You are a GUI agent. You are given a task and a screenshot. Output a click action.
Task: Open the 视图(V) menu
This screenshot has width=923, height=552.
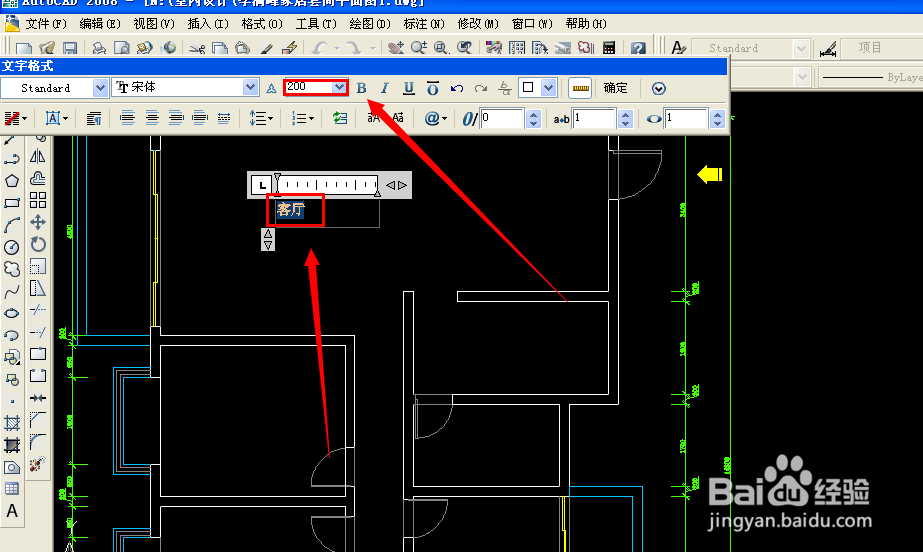[x=154, y=24]
